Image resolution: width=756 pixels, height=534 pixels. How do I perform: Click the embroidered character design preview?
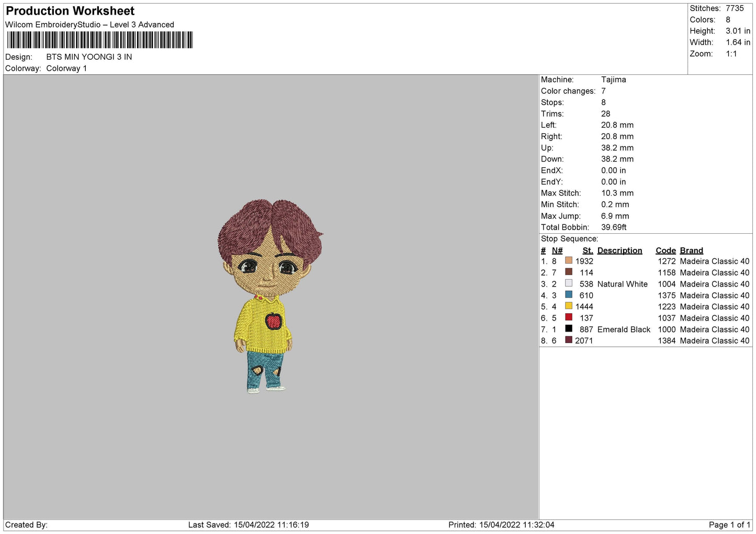(x=269, y=296)
